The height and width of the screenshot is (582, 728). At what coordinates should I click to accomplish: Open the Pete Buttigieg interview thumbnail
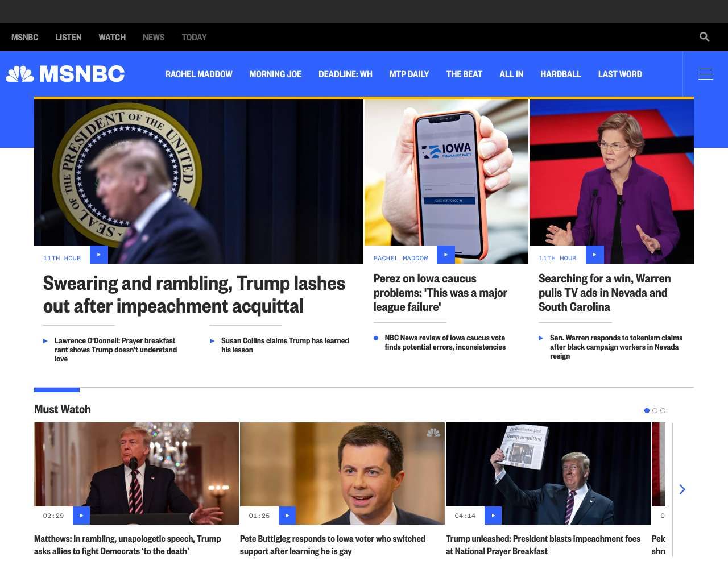(x=342, y=473)
